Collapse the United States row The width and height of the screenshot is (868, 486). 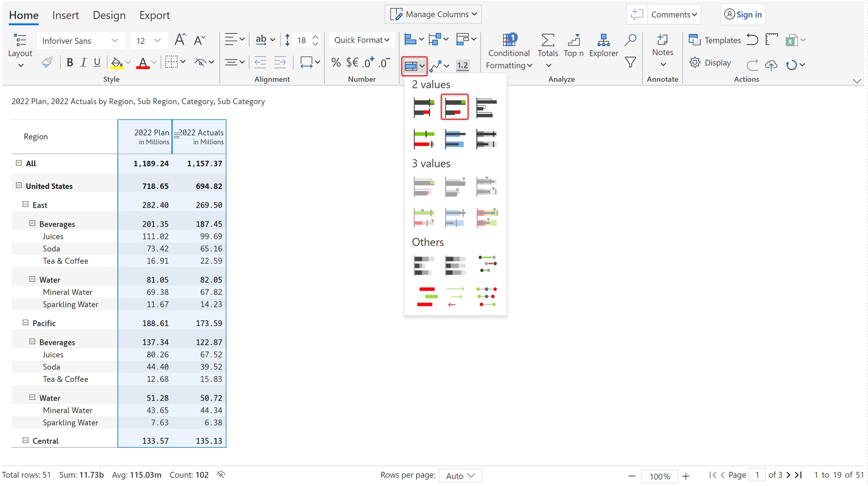[18, 186]
